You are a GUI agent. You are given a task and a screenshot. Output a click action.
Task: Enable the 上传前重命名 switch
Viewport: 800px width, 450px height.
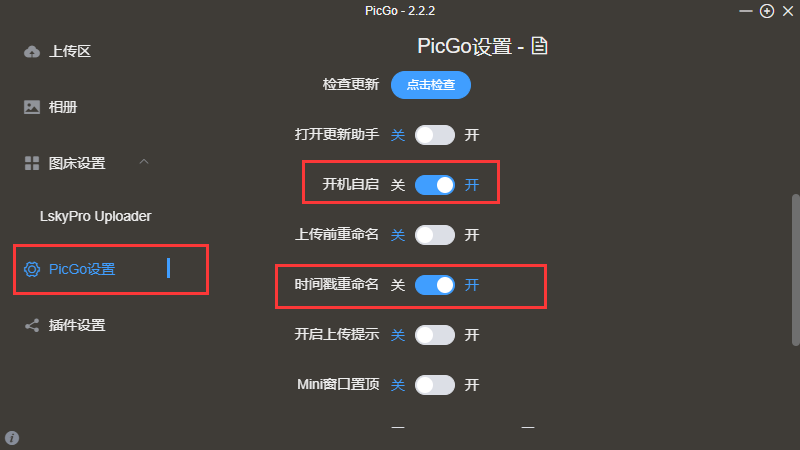[x=435, y=235]
